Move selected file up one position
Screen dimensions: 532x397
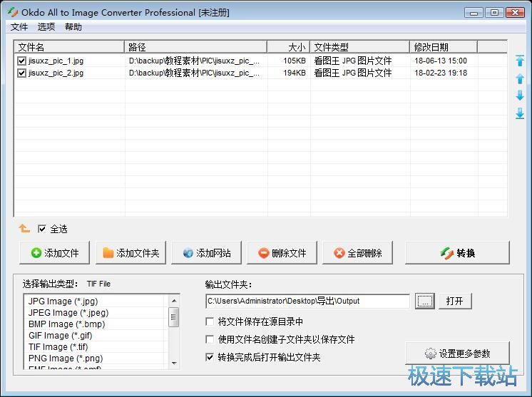pyautogui.click(x=520, y=78)
